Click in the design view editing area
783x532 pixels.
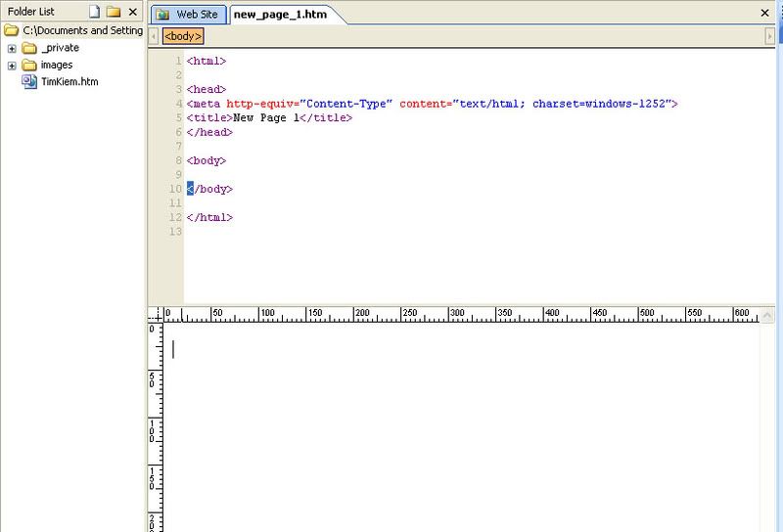(x=462, y=427)
